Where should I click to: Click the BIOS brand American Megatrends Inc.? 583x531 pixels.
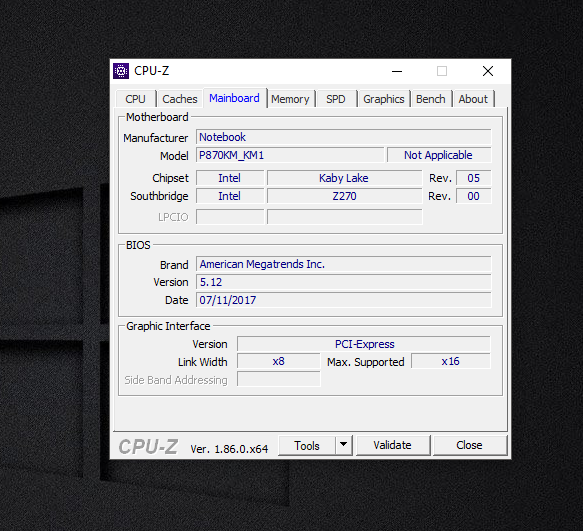(x=344, y=264)
